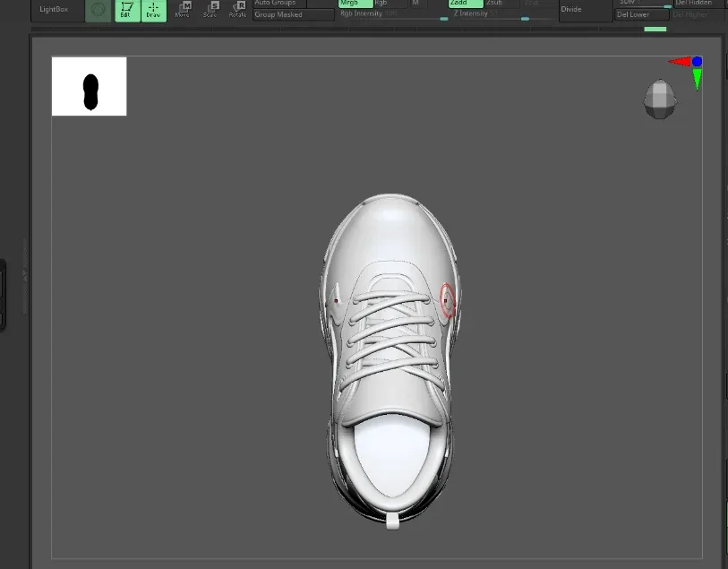Open the LightBox browser
The width and height of the screenshot is (728, 569).
(54, 9)
